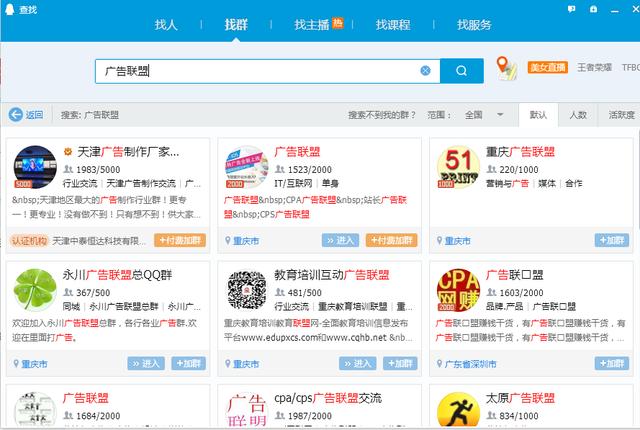Sort results by 活跃度
Screen dimensions: 640x430
(621, 115)
